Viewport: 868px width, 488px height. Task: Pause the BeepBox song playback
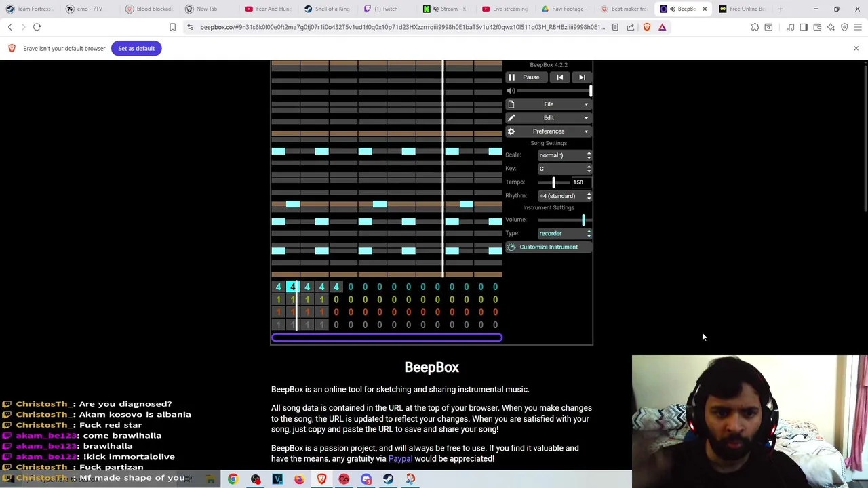click(527, 77)
